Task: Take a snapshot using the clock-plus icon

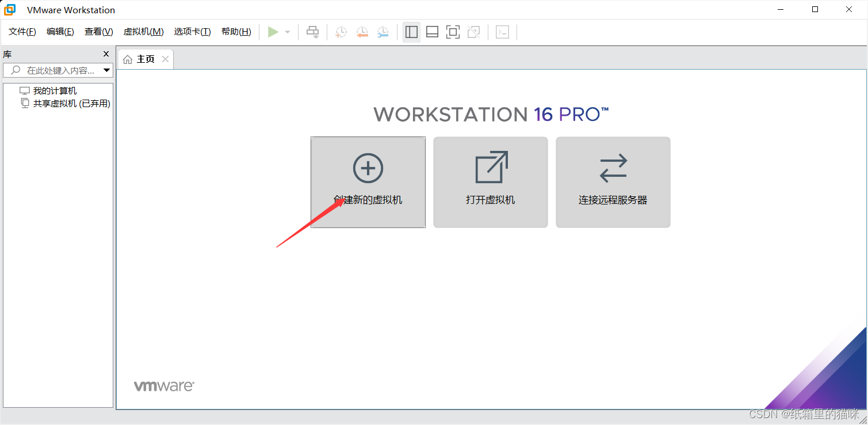Action: pos(341,32)
